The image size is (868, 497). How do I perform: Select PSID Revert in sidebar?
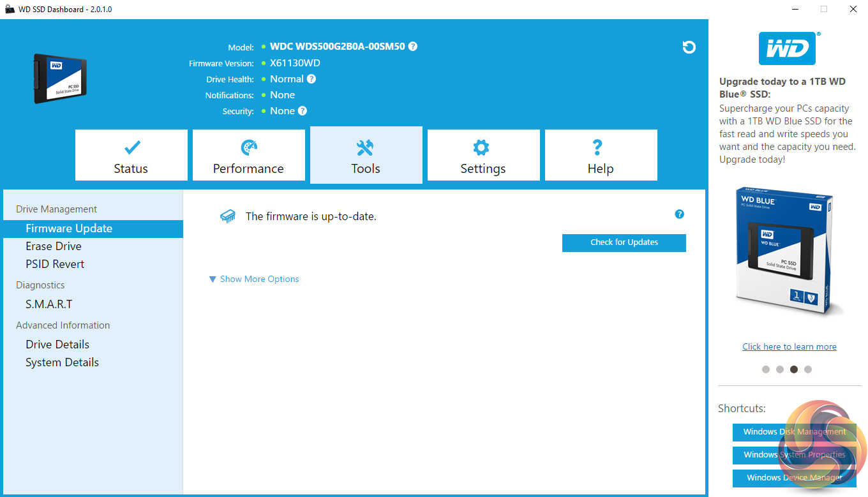55,264
